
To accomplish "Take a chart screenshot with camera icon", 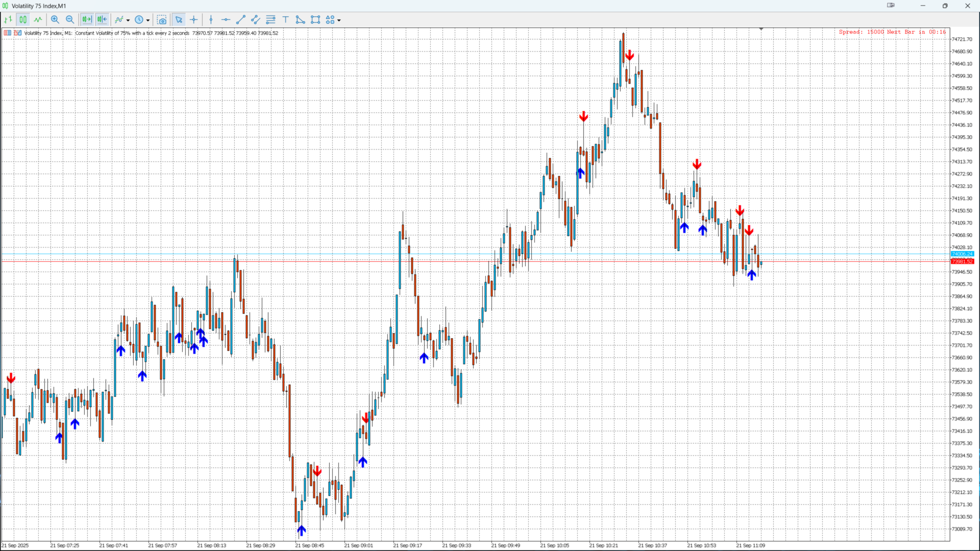I will point(162,20).
